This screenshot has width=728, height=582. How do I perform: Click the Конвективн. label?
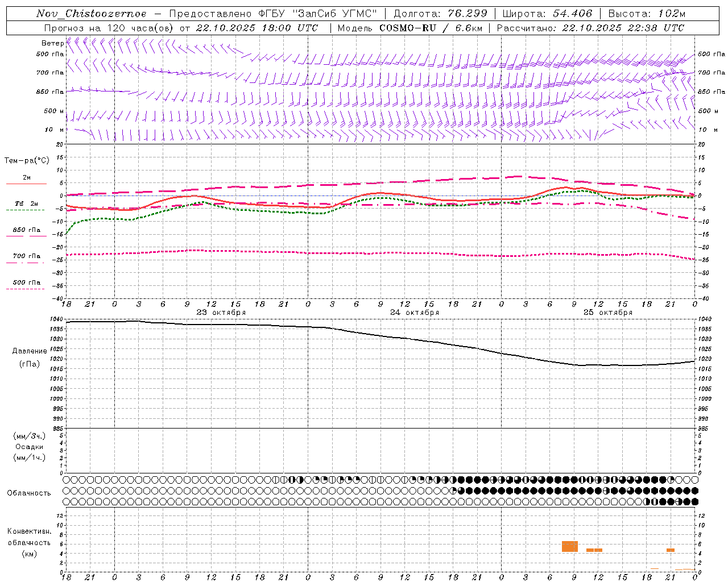pos(30,531)
